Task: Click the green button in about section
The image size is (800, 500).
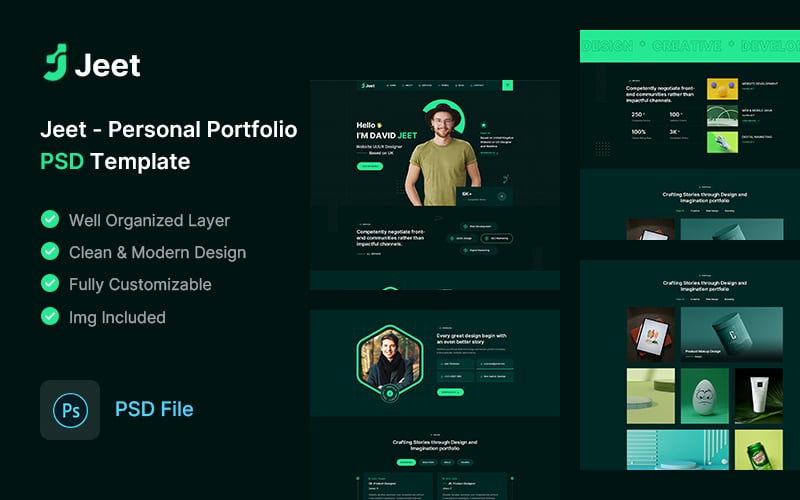Action: click(x=450, y=392)
